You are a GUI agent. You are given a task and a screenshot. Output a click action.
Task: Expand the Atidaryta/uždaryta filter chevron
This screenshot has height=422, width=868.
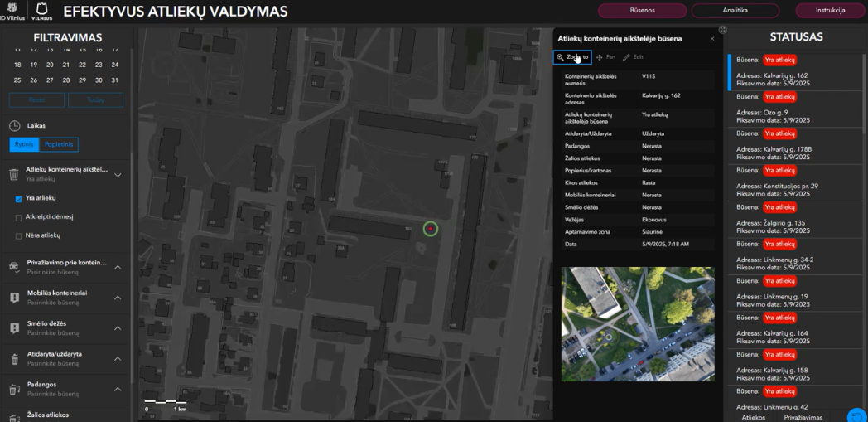pyautogui.click(x=118, y=359)
